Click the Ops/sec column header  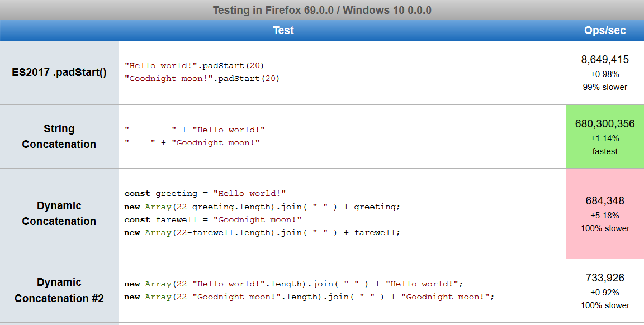605,30
